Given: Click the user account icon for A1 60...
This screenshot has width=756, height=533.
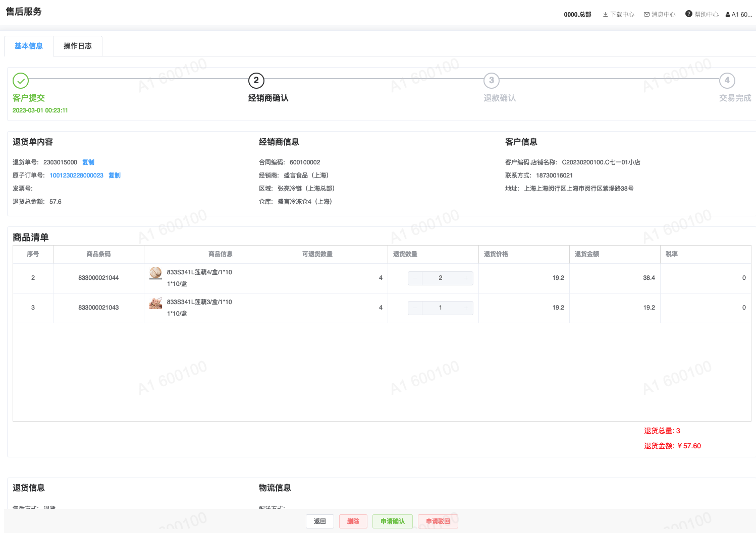Looking at the screenshot, I should pos(728,15).
